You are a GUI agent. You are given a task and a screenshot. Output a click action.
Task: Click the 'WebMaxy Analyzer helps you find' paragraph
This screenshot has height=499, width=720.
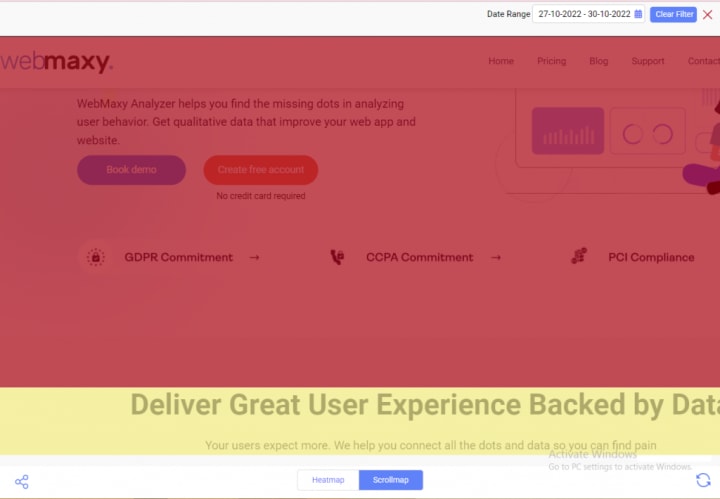coord(246,122)
